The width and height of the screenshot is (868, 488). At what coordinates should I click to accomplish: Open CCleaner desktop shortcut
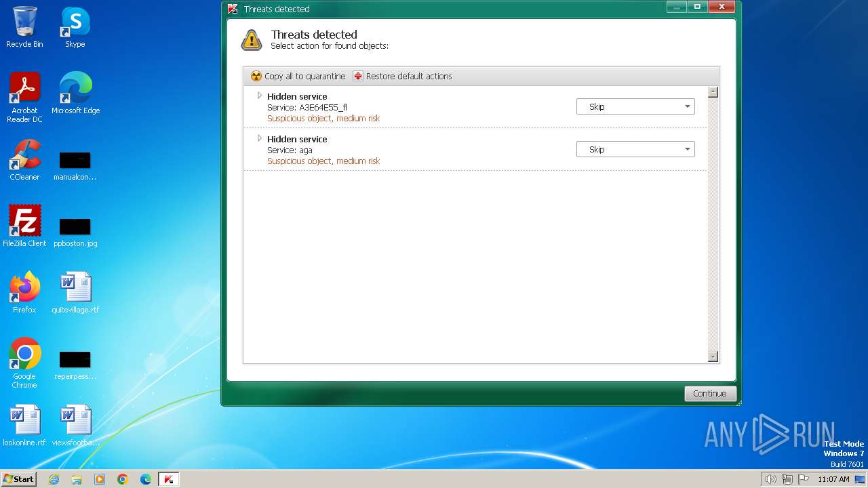coord(24,160)
